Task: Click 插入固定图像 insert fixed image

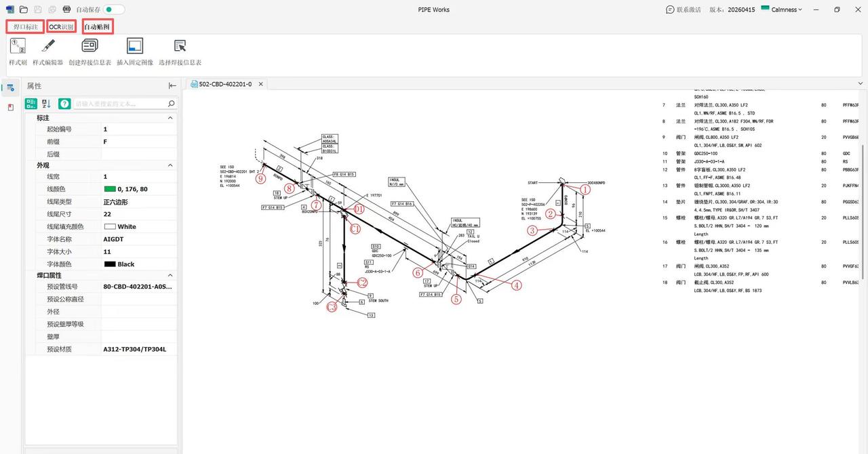Action: [x=135, y=52]
